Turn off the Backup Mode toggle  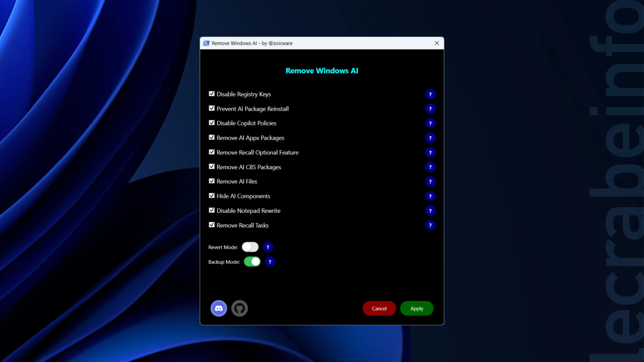(x=252, y=262)
